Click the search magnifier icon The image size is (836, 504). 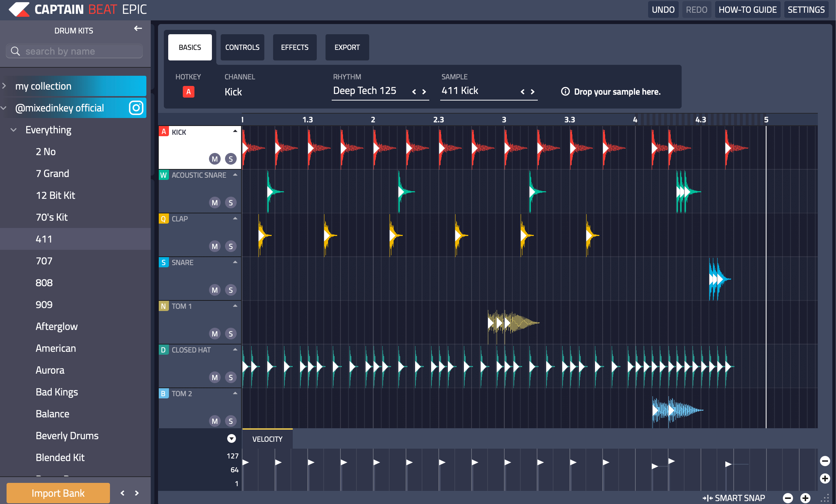[x=15, y=51]
